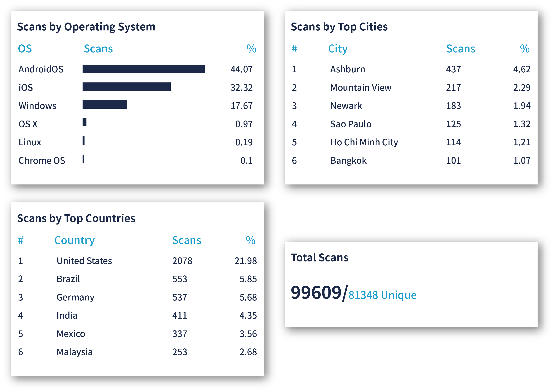Viewport: 554px width, 392px height.
Task: Click the 81348 Unique link
Action: click(x=382, y=295)
